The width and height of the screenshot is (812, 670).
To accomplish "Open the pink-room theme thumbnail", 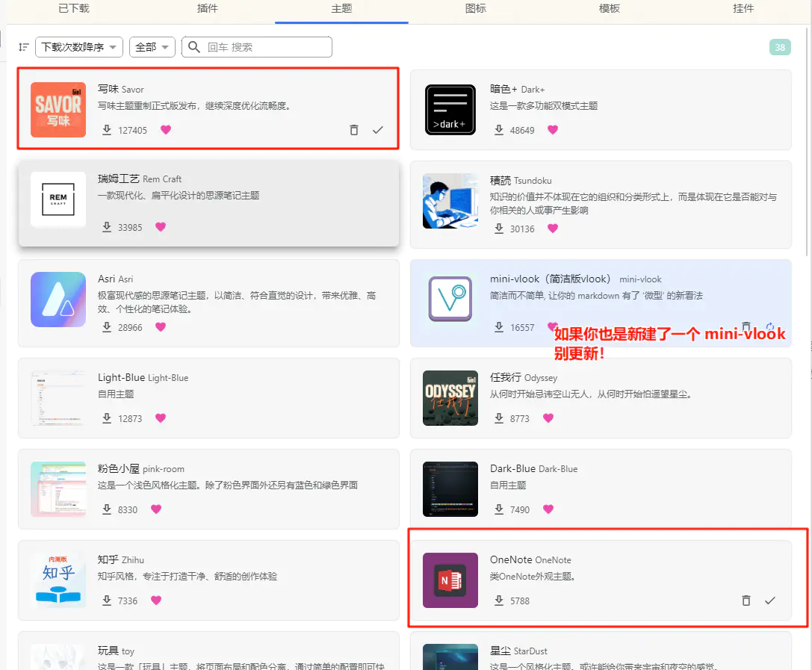I will (x=58, y=489).
